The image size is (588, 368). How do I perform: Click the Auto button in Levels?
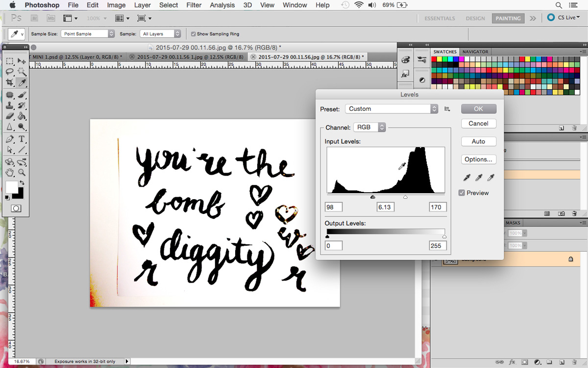click(x=479, y=141)
